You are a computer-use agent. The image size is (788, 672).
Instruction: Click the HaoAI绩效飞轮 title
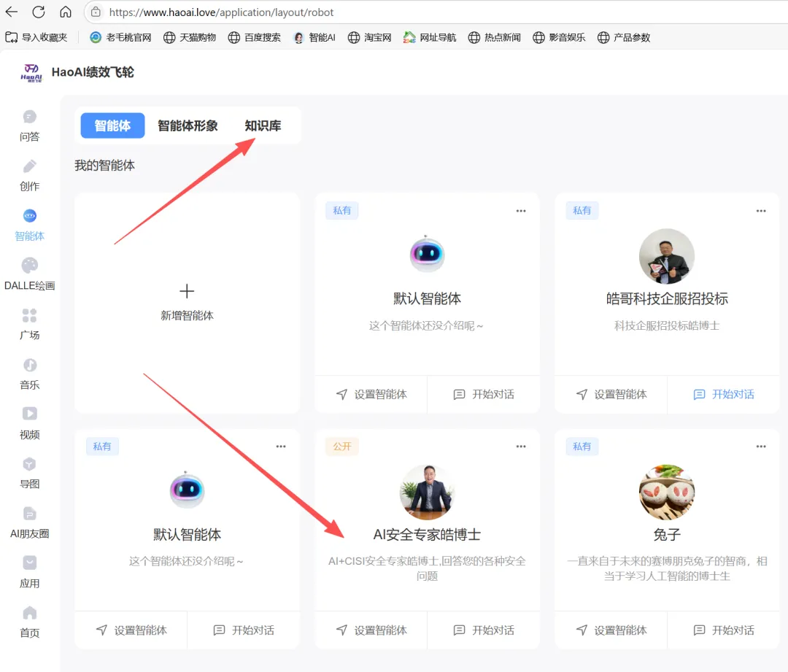[x=93, y=72]
